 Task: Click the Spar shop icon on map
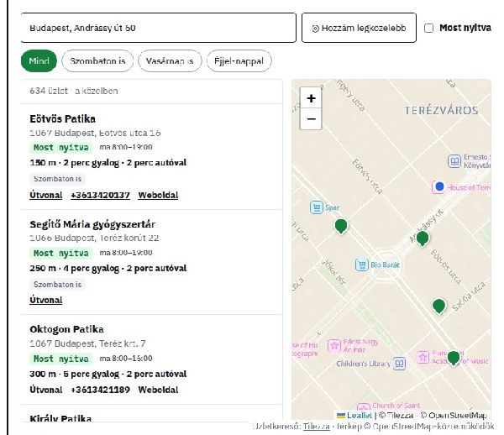click(x=317, y=207)
